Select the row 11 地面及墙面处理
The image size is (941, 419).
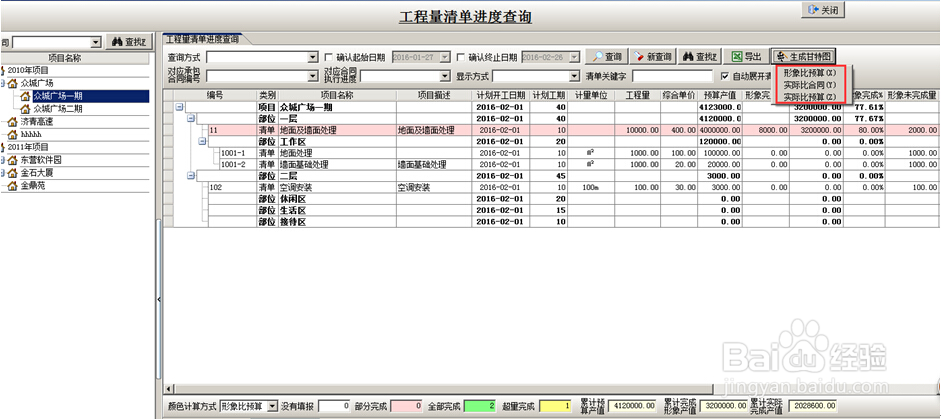[551, 130]
